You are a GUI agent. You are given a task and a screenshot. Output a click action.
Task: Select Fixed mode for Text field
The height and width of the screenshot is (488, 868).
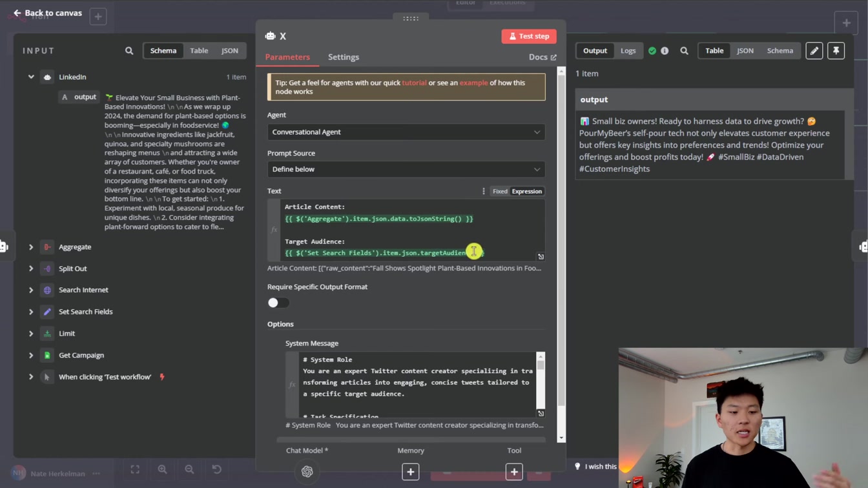click(500, 191)
